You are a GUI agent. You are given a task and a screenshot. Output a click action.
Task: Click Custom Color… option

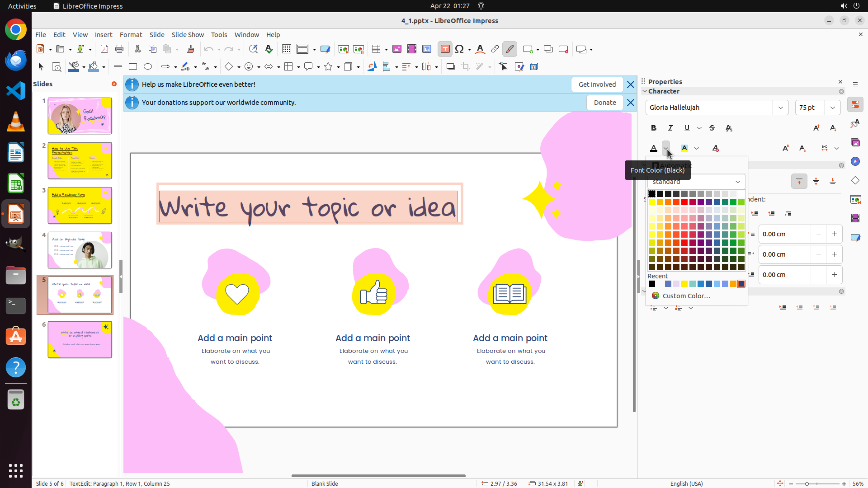(x=686, y=296)
